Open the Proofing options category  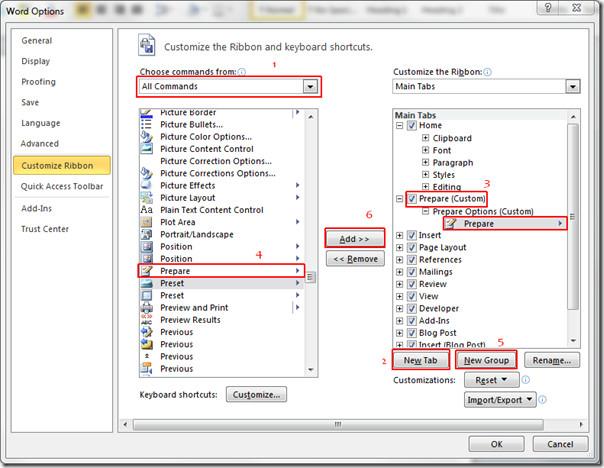point(38,82)
